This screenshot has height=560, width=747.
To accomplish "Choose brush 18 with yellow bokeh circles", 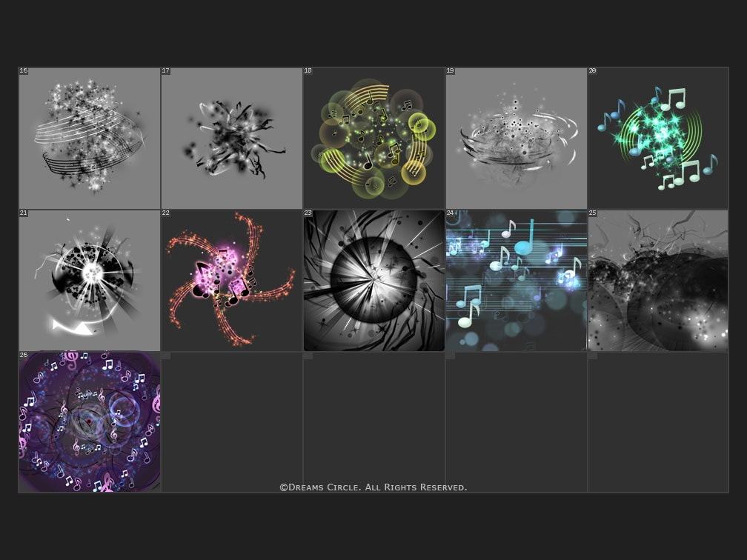I will pyautogui.click(x=374, y=139).
